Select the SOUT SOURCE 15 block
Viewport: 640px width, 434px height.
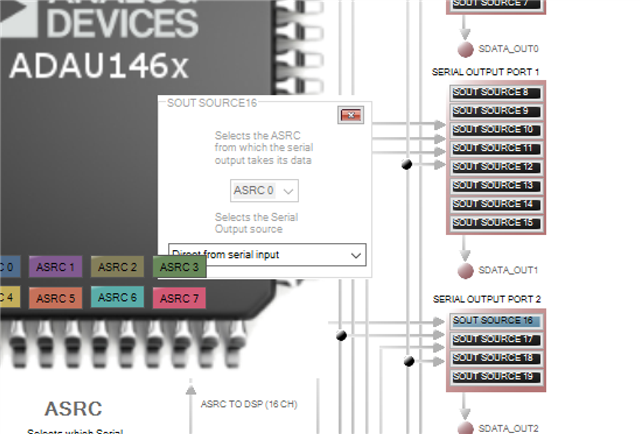[x=496, y=223]
